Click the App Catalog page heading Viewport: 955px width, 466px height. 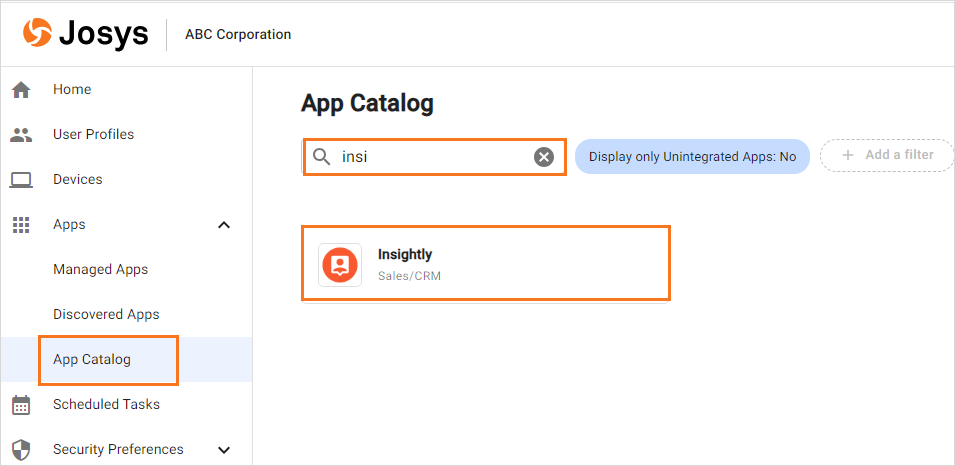point(367,104)
